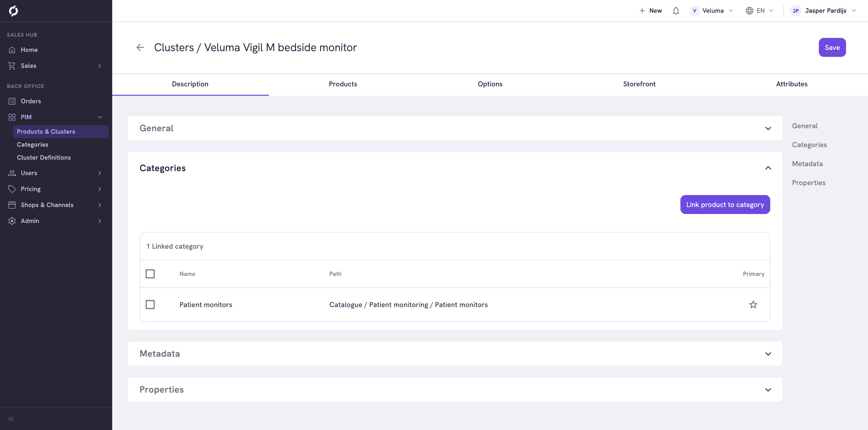Click the JP user avatar
This screenshot has height=430, width=868.
(796, 10)
